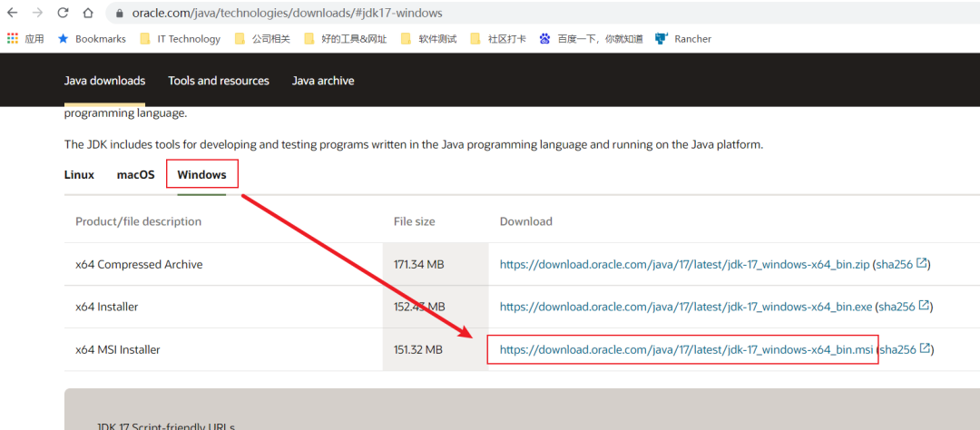Open the Java archive tab
The image size is (980, 430).
pos(323,81)
